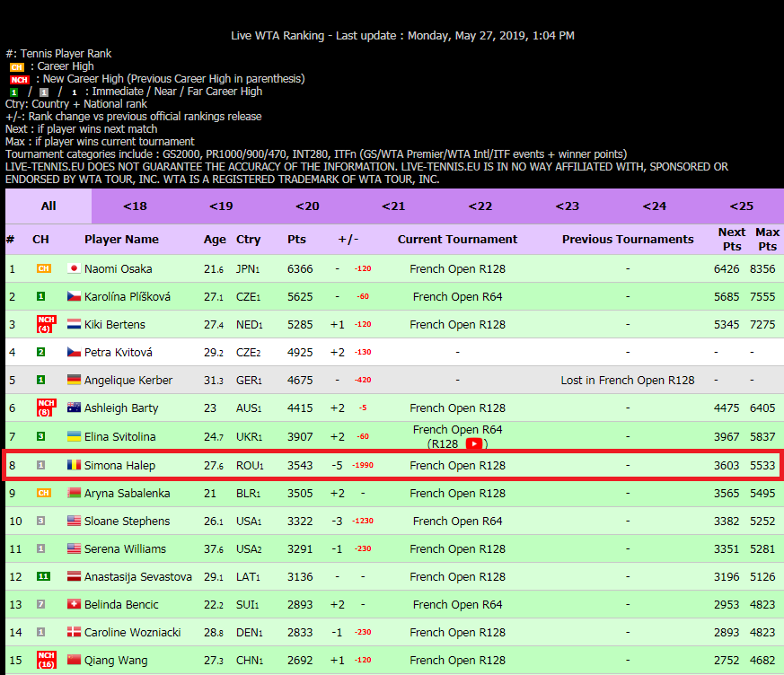Viewport: 784px width, 675px height.
Task: Click the NCH badge for Qiang Wang
Action: click(x=46, y=660)
